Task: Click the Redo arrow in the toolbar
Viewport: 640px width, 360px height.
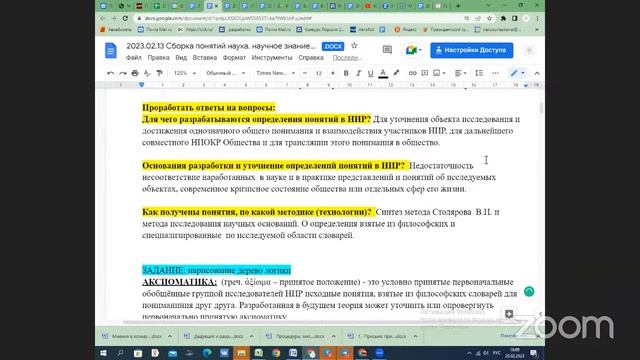Action: 122,73
